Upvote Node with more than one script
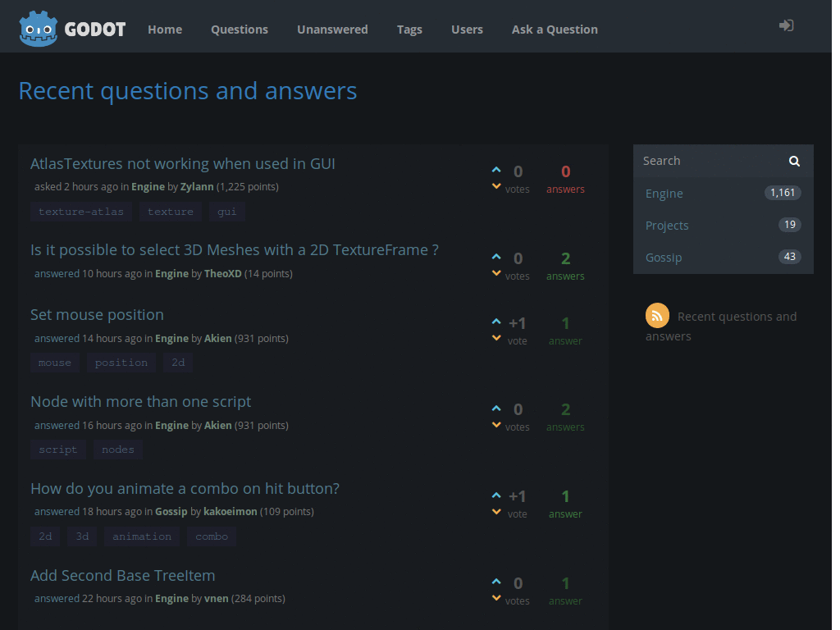Screen dimensions: 840x630 point(496,409)
